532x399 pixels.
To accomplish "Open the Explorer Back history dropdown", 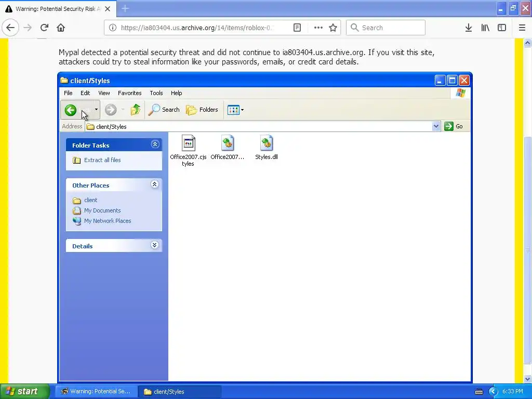I will pyautogui.click(x=96, y=110).
